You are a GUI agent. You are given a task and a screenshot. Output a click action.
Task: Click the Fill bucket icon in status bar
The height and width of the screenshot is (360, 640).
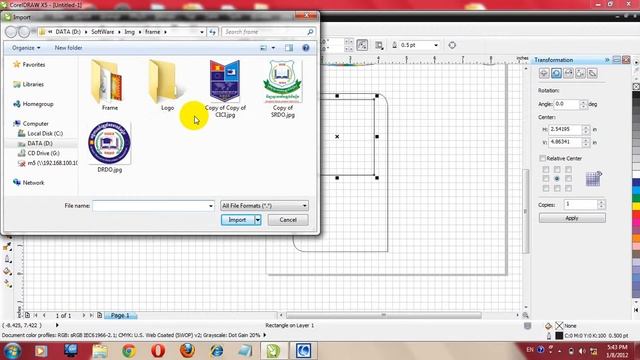click(x=548, y=326)
